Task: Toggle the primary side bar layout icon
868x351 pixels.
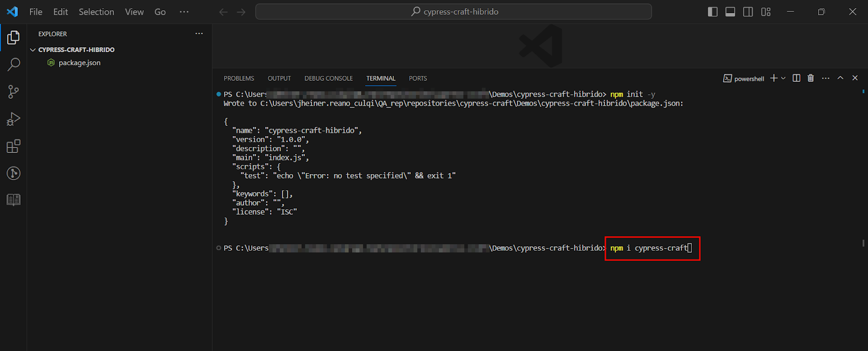Action: (x=713, y=12)
